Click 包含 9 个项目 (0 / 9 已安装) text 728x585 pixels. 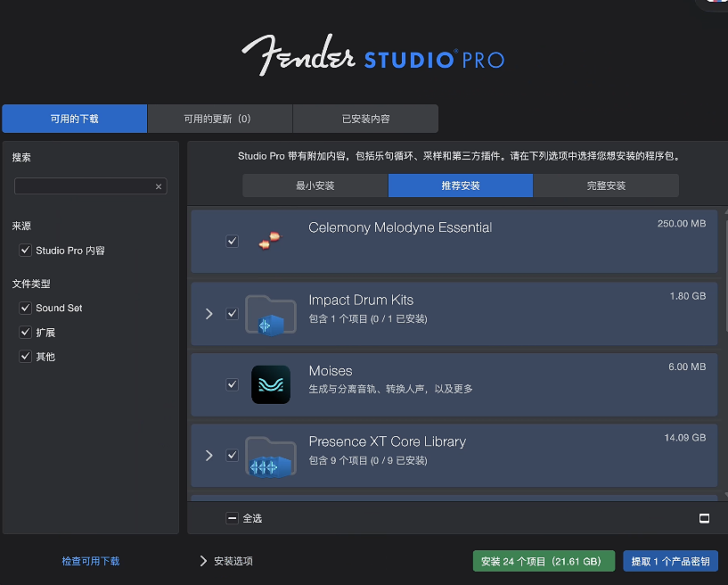click(x=368, y=460)
